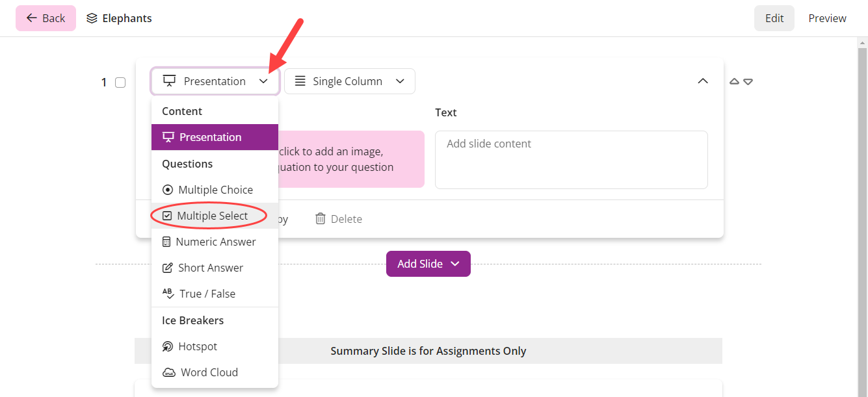Click the trash icon to delete the slide
Image resolution: width=868 pixels, height=397 pixels.
click(321, 218)
